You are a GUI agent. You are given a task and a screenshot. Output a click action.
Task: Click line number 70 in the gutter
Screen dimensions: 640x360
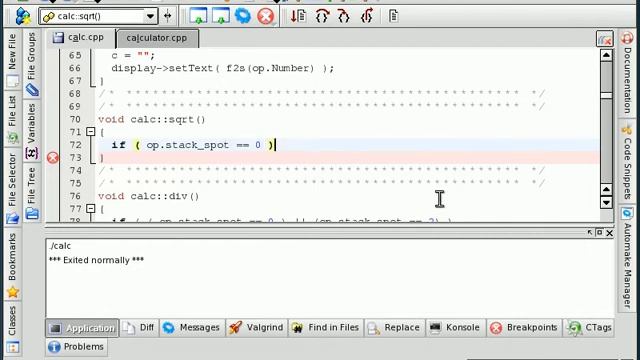click(75, 120)
